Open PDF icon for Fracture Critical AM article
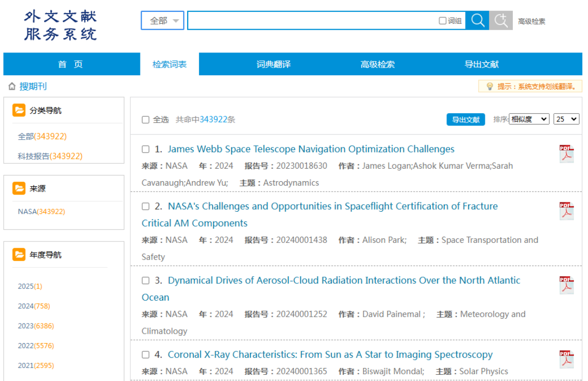This screenshot has height=381, width=588. click(566, 211)
